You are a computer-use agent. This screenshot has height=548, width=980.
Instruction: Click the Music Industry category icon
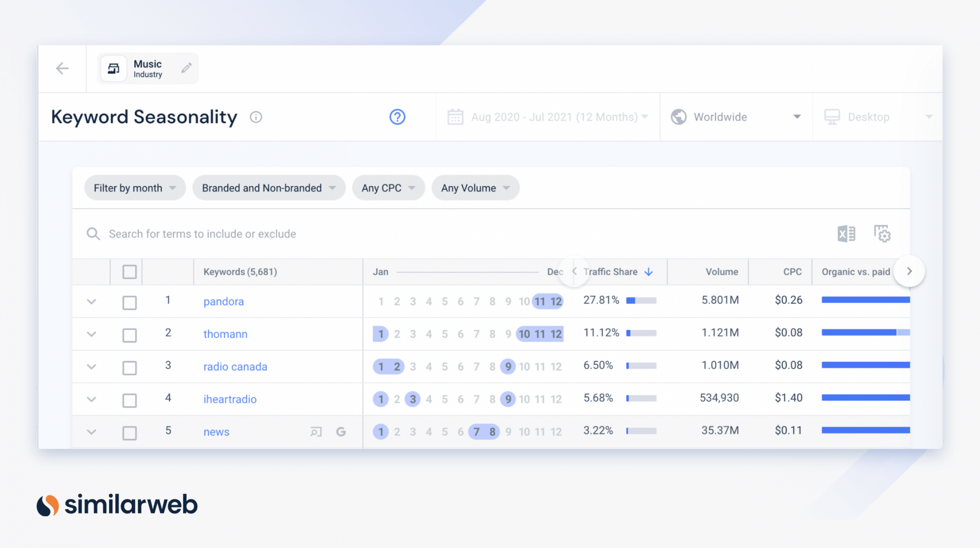pos(113,69)
